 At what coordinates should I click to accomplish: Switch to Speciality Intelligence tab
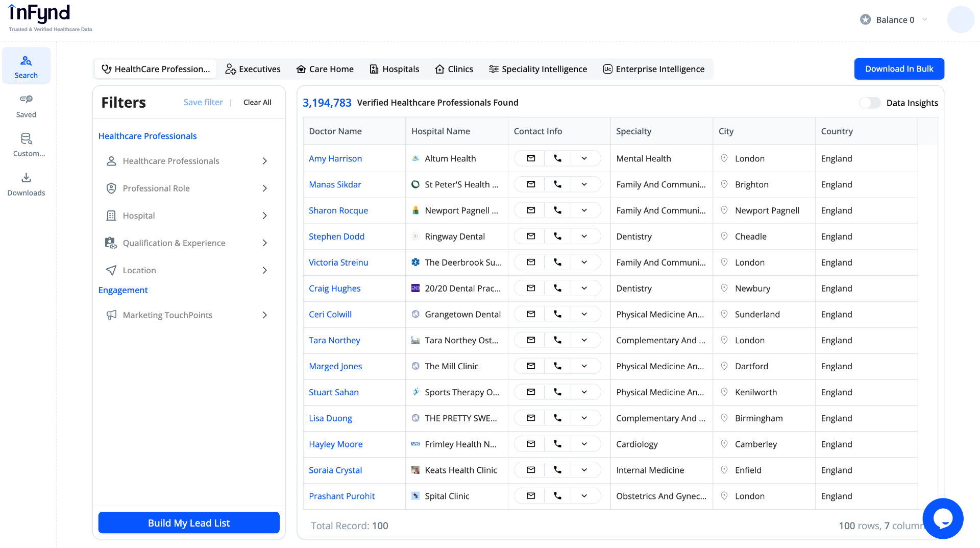click(538, 69)
